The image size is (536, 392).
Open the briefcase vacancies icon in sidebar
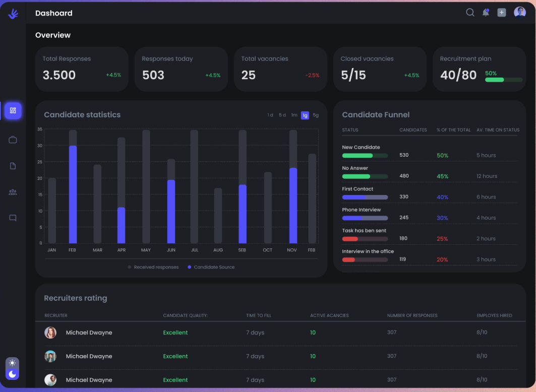tap(13, 140)
